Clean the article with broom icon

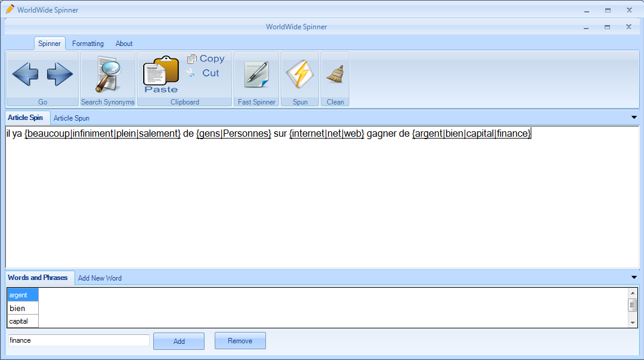[x=335, y=75]
